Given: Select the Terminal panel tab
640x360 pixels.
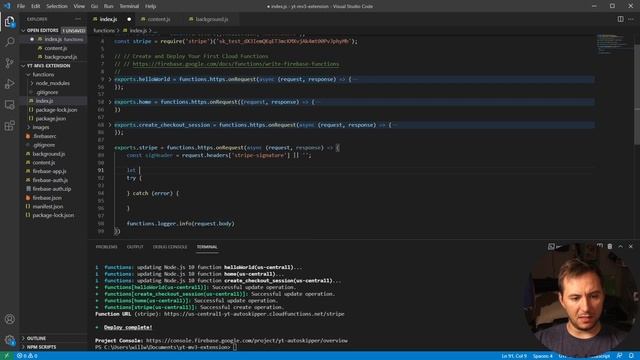Looking at the screenshot, I should coord(207,247).
